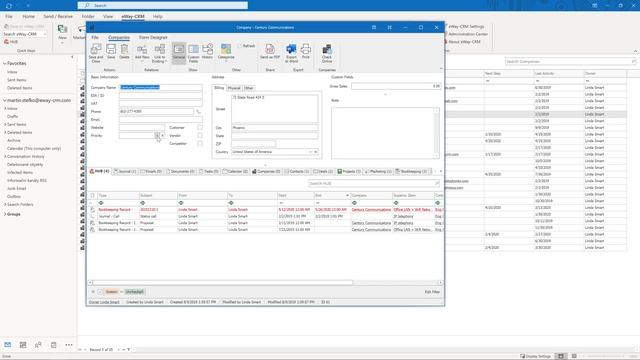Click the HUB grid horizontal scrollbar
640x360 pixels.
[223, 282]
